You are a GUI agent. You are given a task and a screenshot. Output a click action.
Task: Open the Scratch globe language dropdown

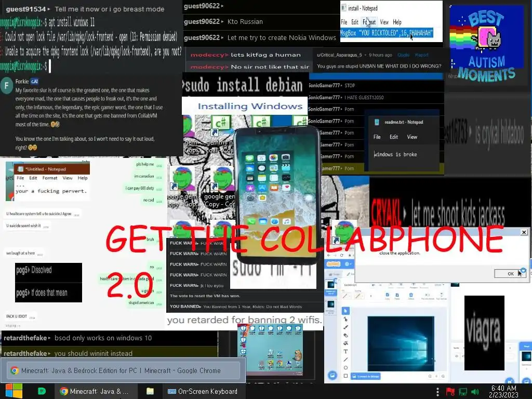click(348, 264)
